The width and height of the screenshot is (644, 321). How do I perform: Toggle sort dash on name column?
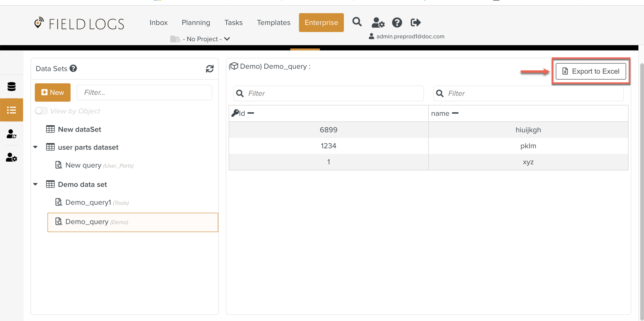(455, 113)
